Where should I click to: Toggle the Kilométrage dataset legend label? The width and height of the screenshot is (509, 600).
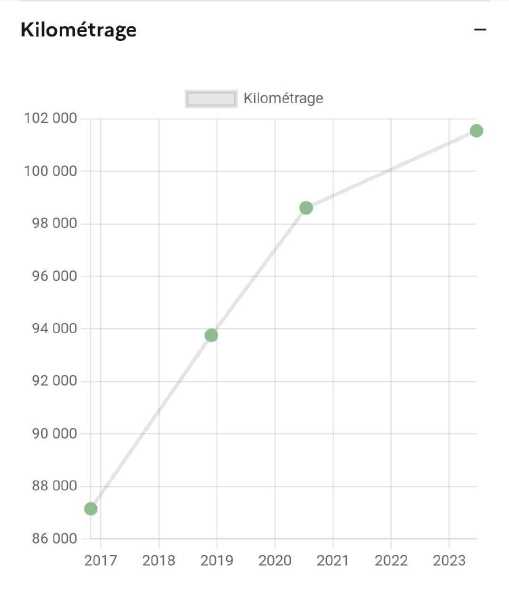pos(283,98)
